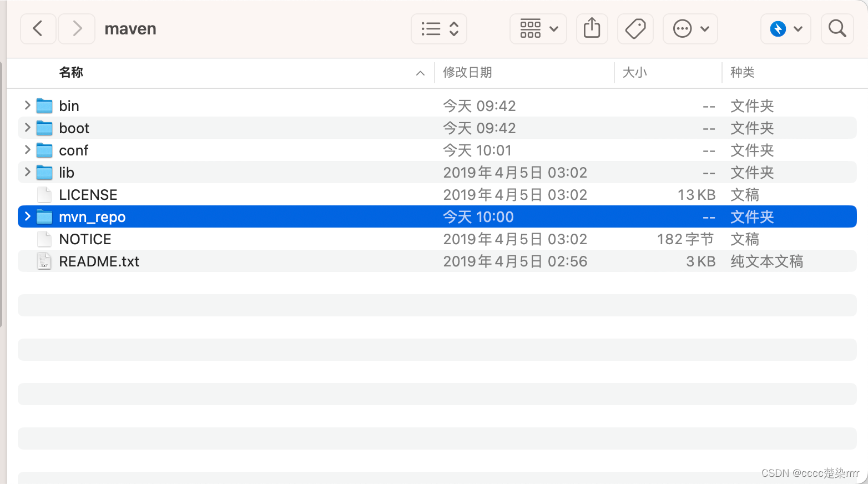Click the maven window title
The image size is (868, 484).
click(130, 28)
